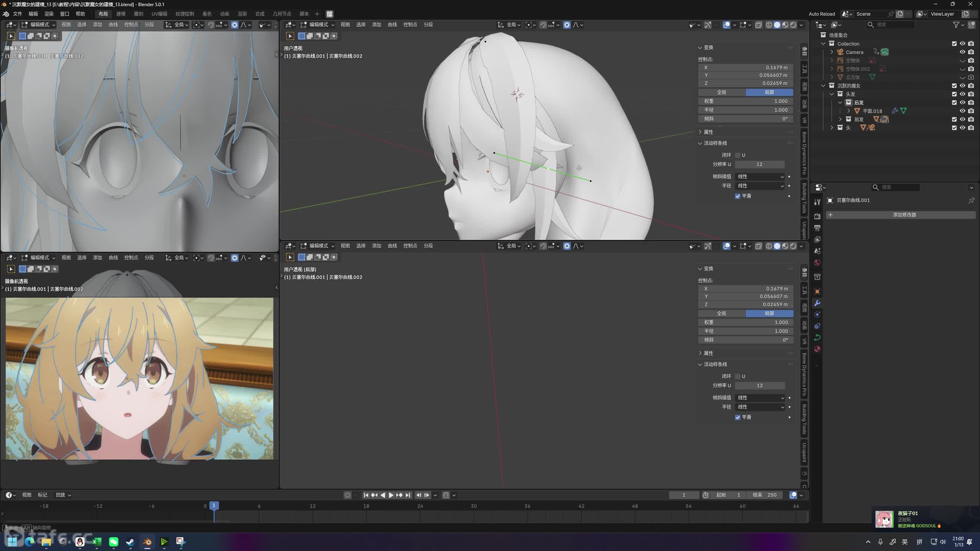Jump to the timeline end frame button

408,495
